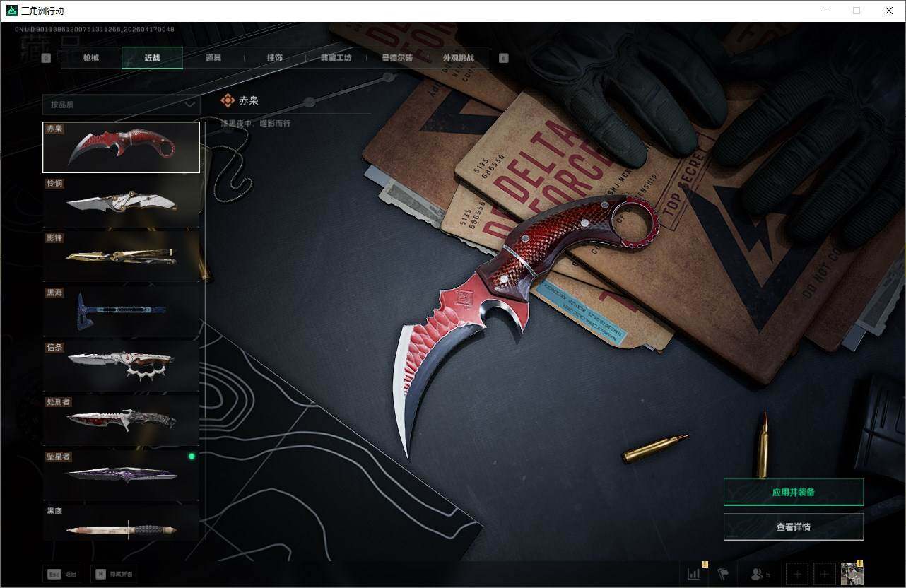Screen dimensions: 906x588
Task: Click the orange quality icon beside 赤枭 title
Action: click(228, 100)
